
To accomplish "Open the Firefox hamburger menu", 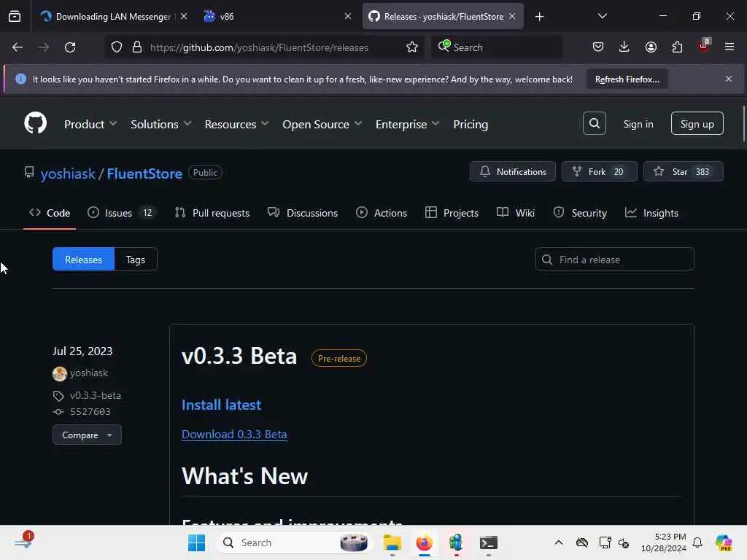I will (729, 47).
